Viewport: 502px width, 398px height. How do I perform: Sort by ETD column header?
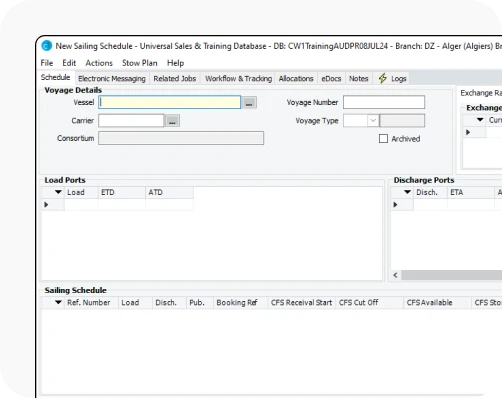[x=122, y=192]
